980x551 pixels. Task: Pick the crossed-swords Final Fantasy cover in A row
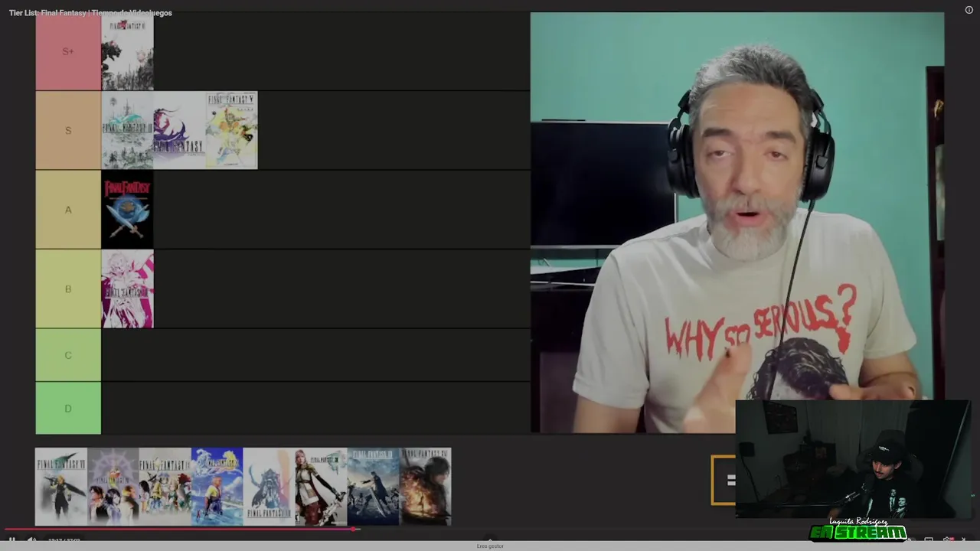pyautogui.click(x=127, y=210)
